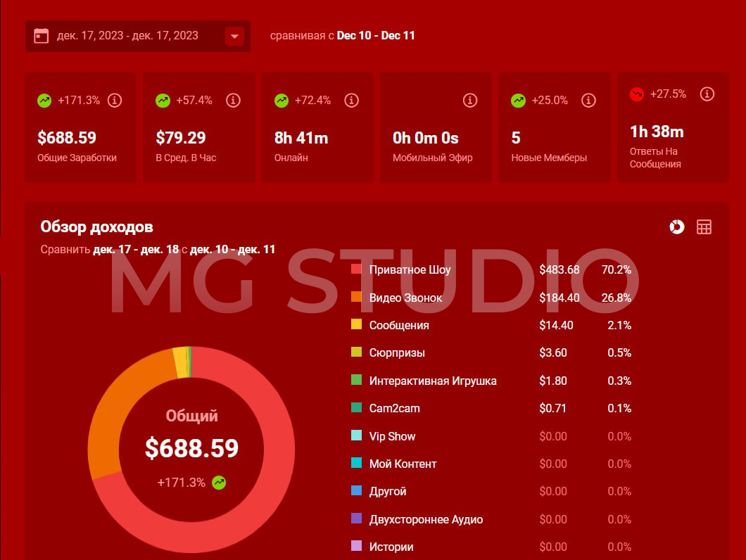The image size is (746, 560).
Task: Click info icon on Ответы На Сообщения card
Action: 707,94
